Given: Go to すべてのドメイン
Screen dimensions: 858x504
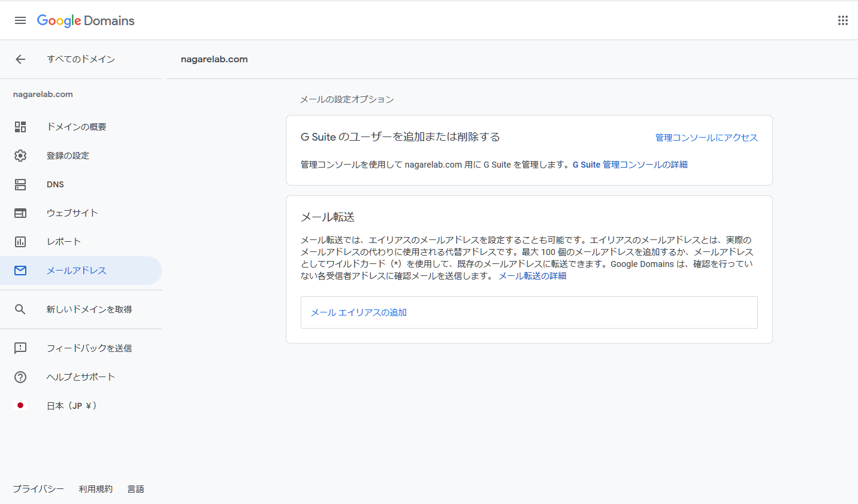Looking at the screenshot, I should pyautogui.click(x=81, y=59).
